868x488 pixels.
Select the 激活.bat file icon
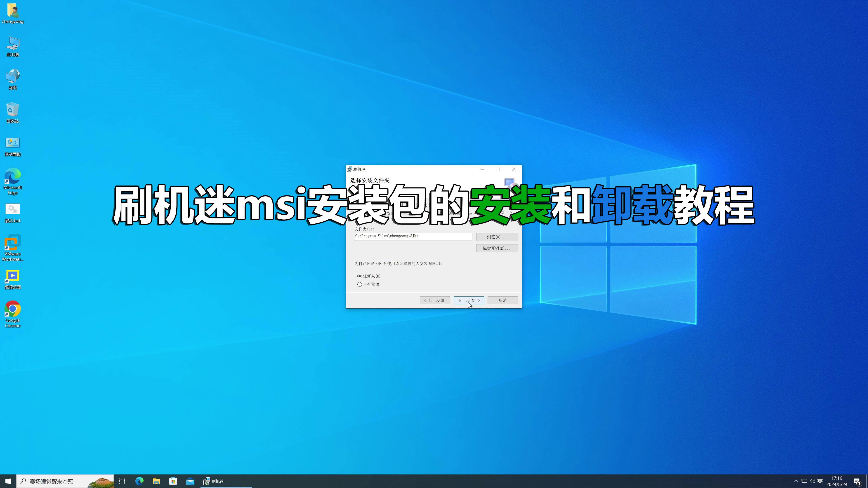[12, 213]
